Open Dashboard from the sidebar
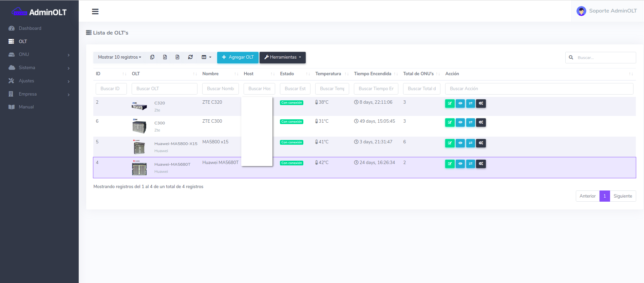The width and height of the screenshot is (644, 283). pos(30,28)
